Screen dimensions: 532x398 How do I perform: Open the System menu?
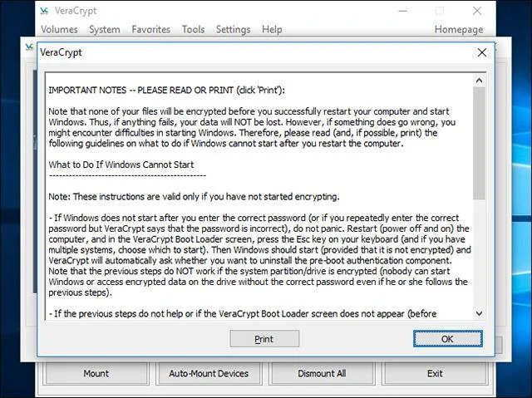[105, 29]
